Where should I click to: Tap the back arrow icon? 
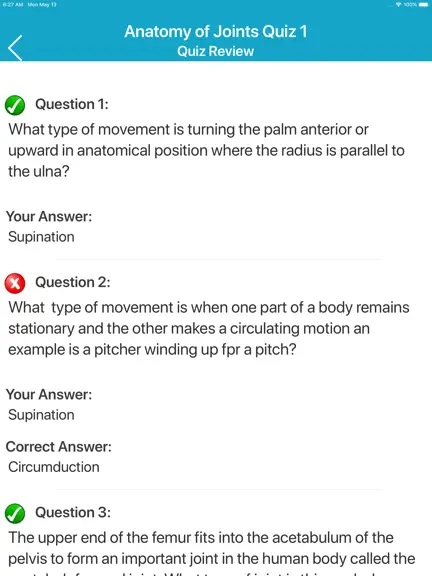coord(15,48)
